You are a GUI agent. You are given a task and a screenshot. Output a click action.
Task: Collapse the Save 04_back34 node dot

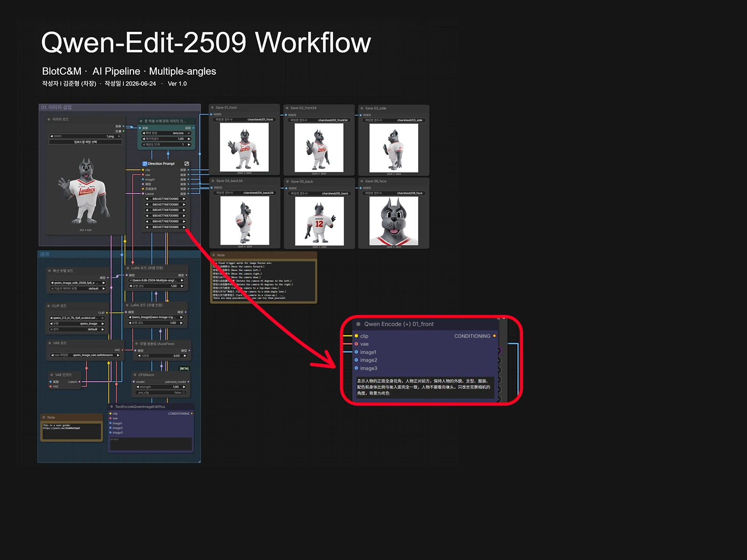(x=213, y=181)
